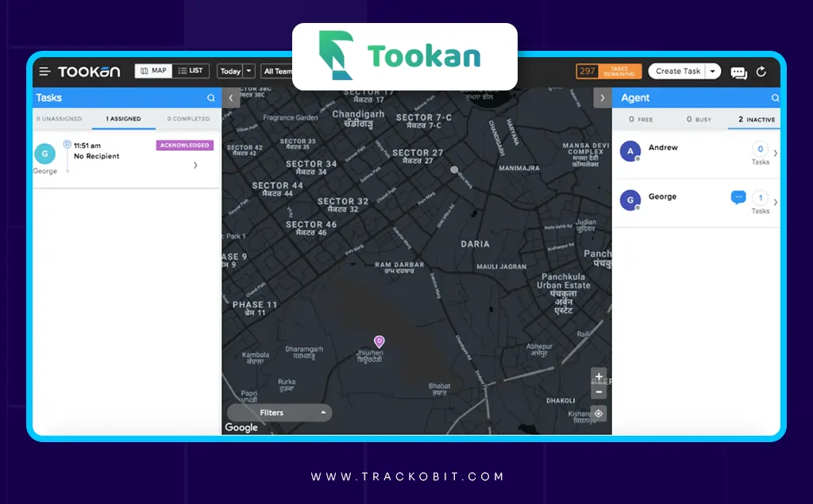Viewport: 813px width, 504px height.
Task: Switch to LIST view
Action: [191, 70]
